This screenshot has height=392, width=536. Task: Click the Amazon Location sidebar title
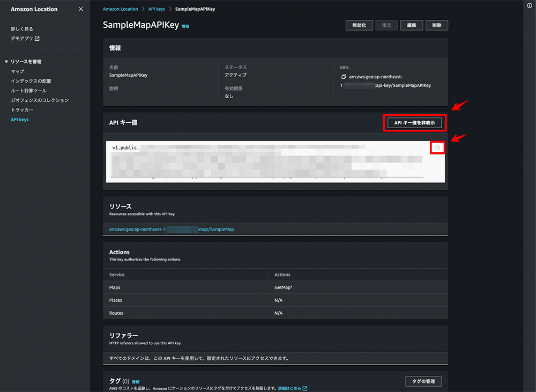34,9
